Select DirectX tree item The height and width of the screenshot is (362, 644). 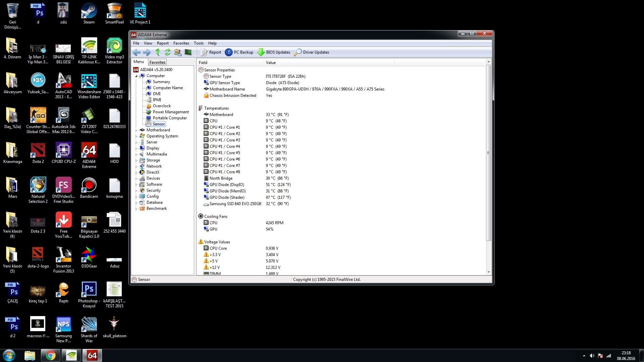153,172
